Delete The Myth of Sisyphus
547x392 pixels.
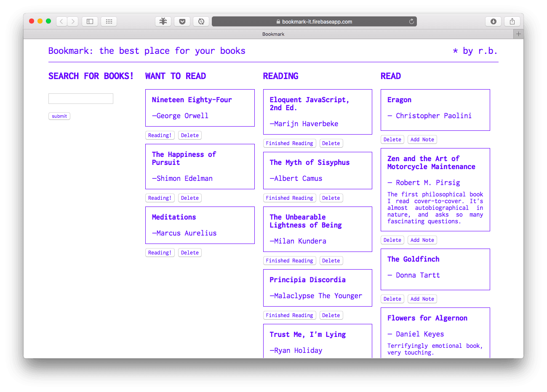331,198
